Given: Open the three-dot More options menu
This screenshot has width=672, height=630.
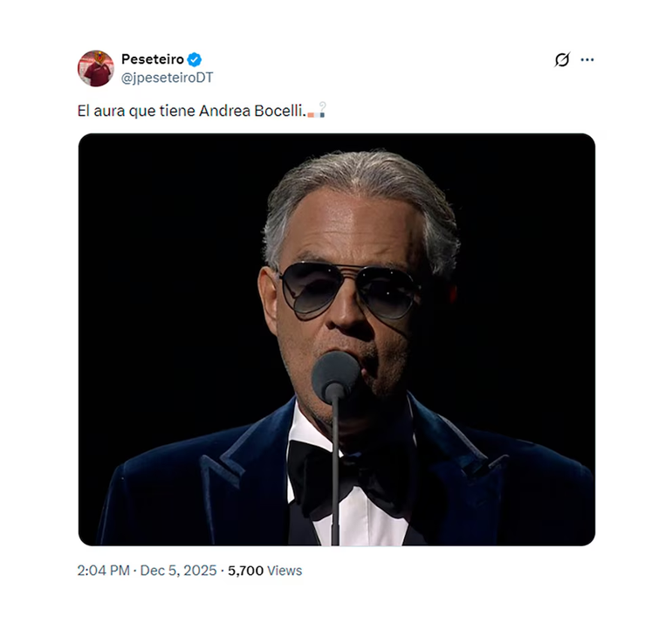Looking at the screenshot, I should (x=587, y=60).
